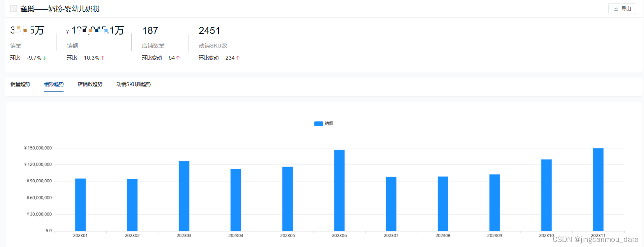Click the 187 店铺数量 value

tap(150, 30)
